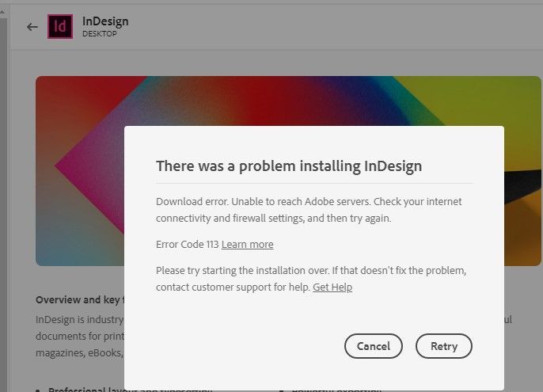This screenshot has width=543, height=392.
Task: Click the DESKTOP label under InDesign
Action: (x=99, y=35)
